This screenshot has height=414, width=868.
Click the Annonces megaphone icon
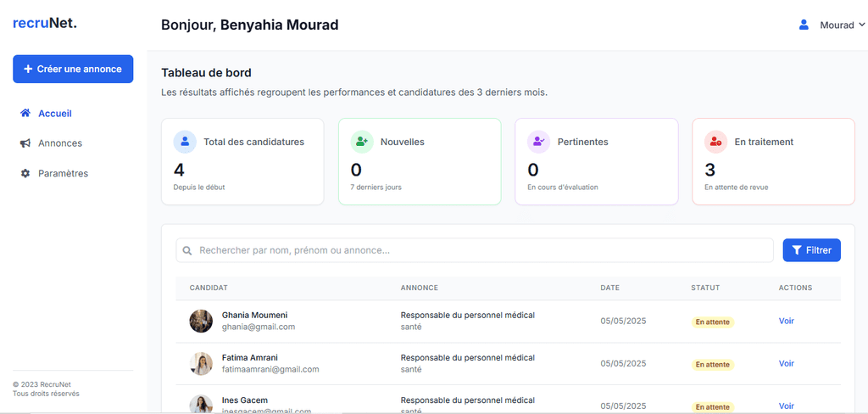pyautogui.click(x=25, y=143)
